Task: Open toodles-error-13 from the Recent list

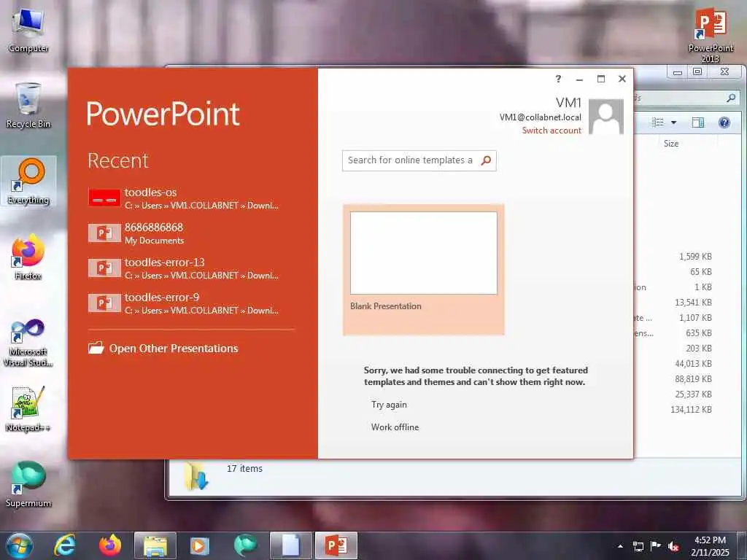Action: pos(190,268)
